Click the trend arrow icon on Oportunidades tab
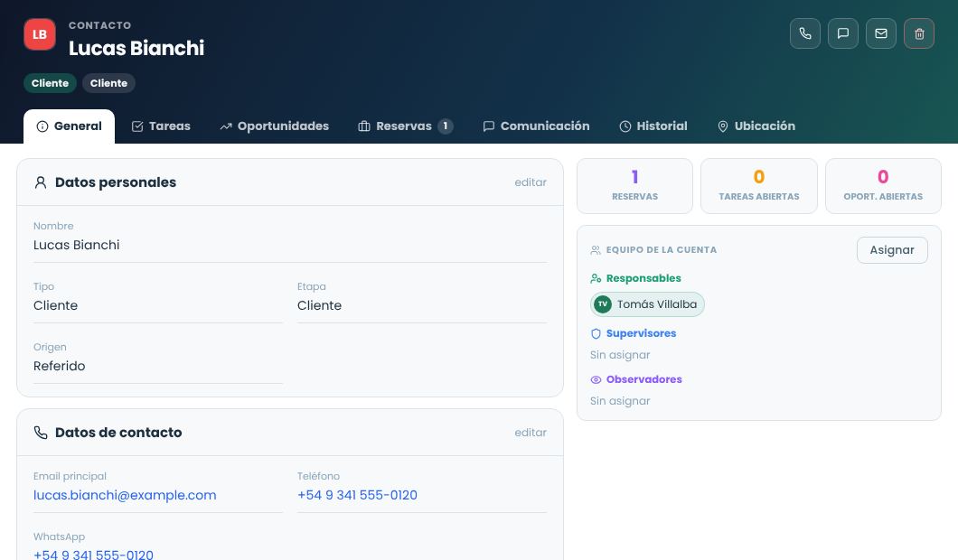The height and width of the screenshot is (560, 958). point(226,127)
